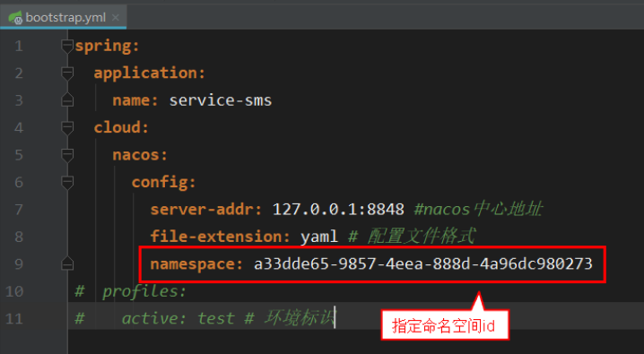Click the a33dde65-9857-4eea-888d-4a96dc980273 value
This screenshot has height=354, width=644.
pos(423,263)
